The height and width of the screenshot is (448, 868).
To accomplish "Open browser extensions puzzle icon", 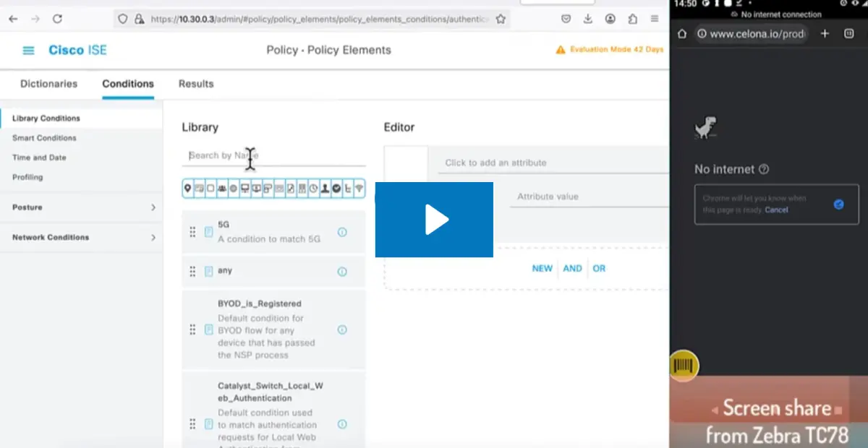I will [633, 19].
